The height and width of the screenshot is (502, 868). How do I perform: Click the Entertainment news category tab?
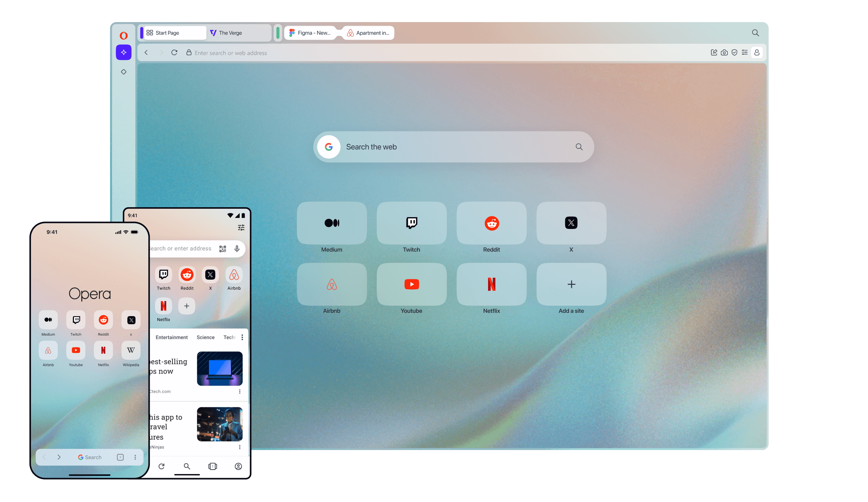[171, 337]
